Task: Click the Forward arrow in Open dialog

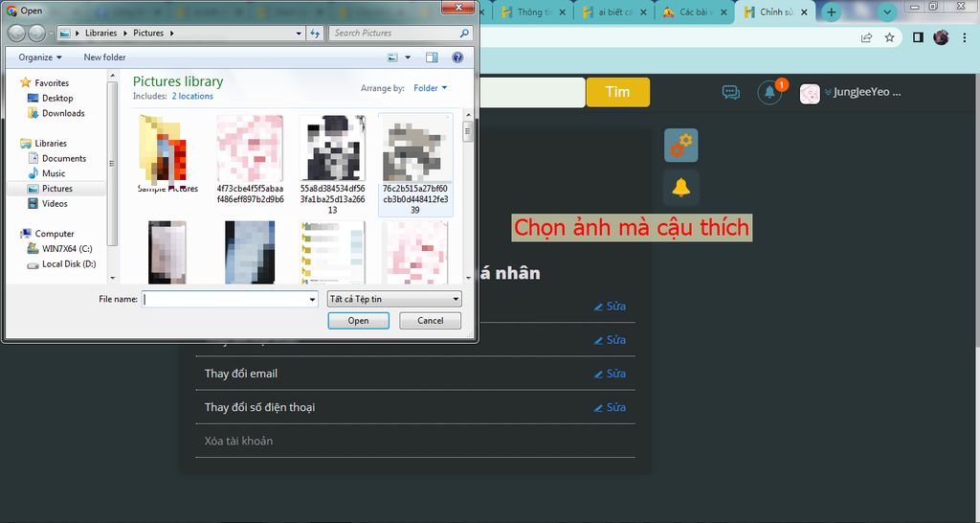Action: [x=37, y=33]
